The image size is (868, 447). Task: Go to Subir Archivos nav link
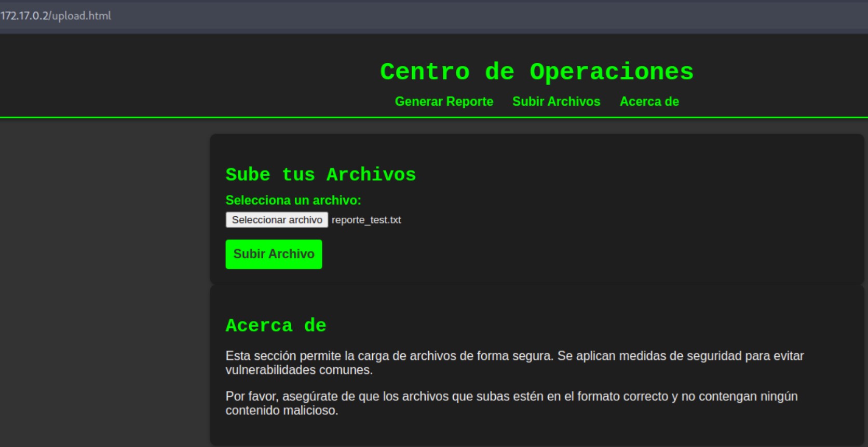[556, 102]
